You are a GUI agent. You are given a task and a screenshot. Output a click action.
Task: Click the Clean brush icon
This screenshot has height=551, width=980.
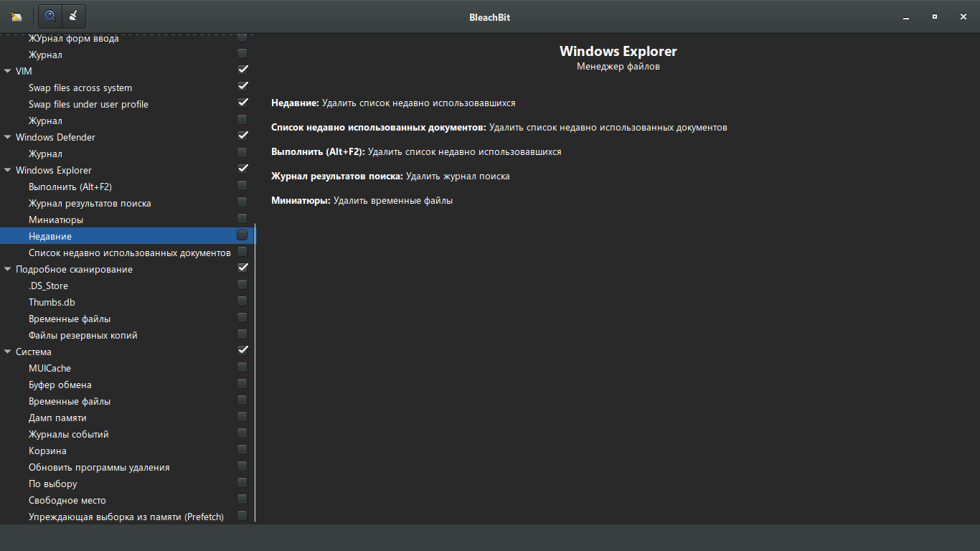(72, 16)
